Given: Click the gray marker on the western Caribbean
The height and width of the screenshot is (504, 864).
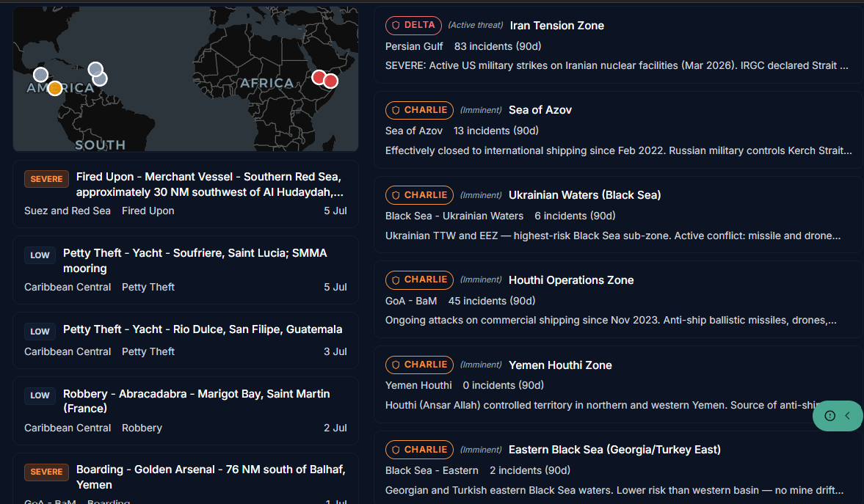Looking at the screenshot, I should coord(41,74).
